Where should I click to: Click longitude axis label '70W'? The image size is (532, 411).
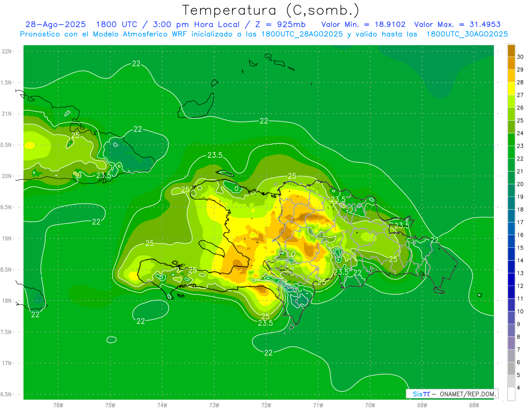point(370,405)
